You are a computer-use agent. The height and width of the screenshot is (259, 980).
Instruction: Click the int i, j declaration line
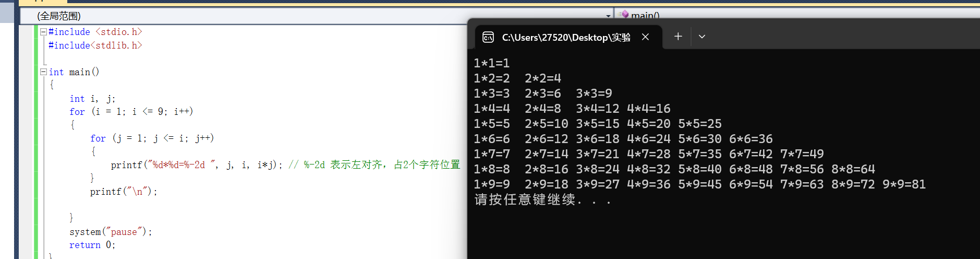click(x=92, y=99)
